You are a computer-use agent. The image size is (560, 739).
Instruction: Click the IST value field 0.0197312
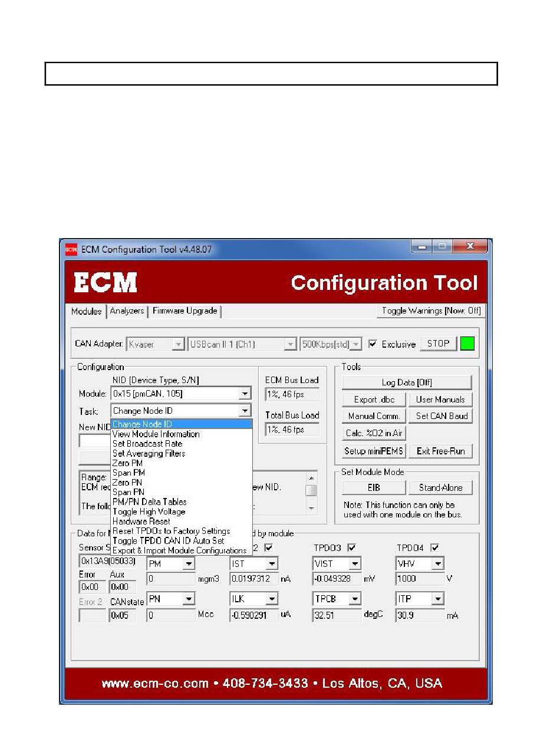pos(253,579)
